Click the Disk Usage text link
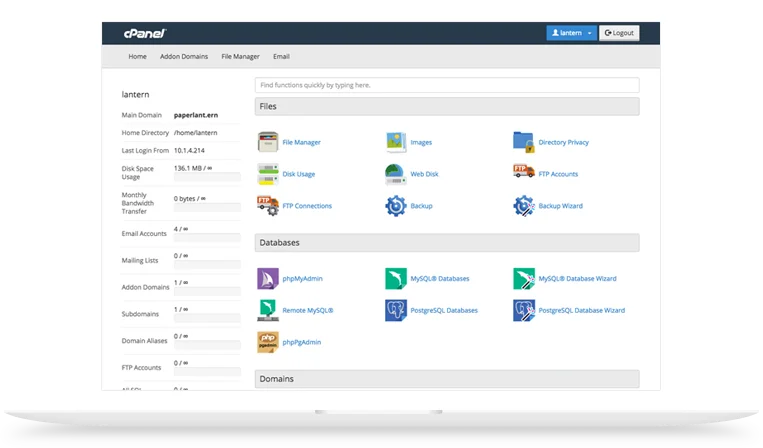This screenshot has width=763, height=448. (298, 174)
